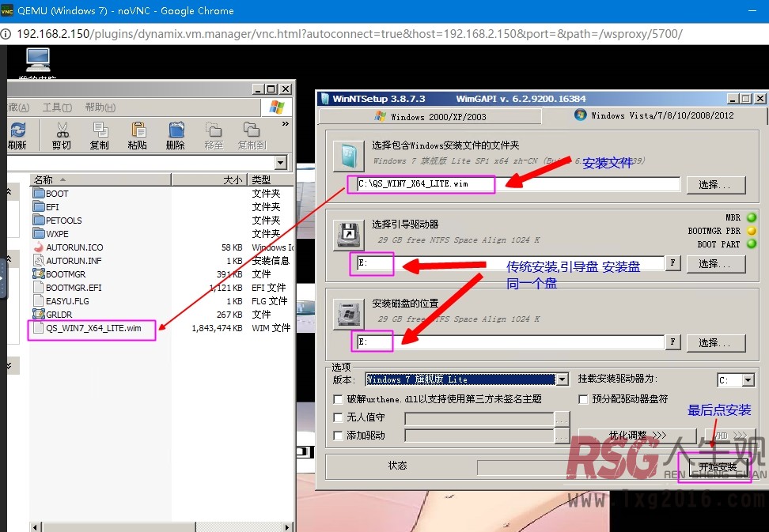Click the site info icon in Chrome address bar
This screenshot has width=769, height=532.
click(6, 34)
